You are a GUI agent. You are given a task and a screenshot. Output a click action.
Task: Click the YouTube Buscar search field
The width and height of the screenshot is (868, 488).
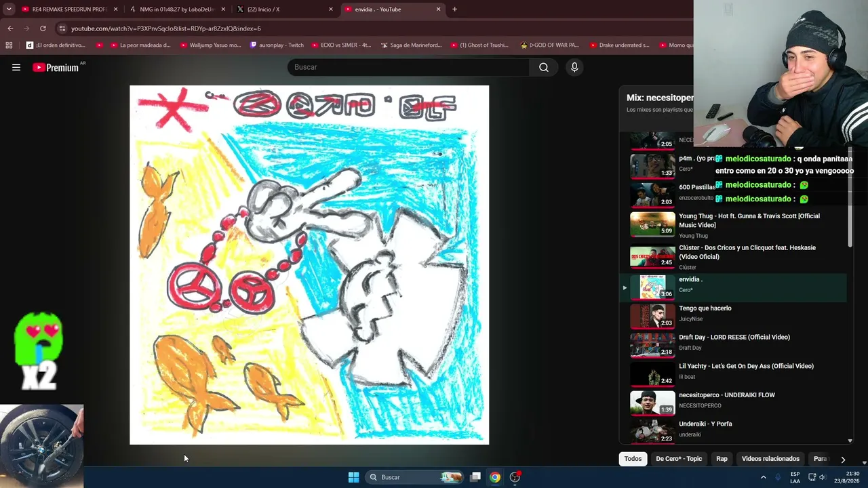409,67
